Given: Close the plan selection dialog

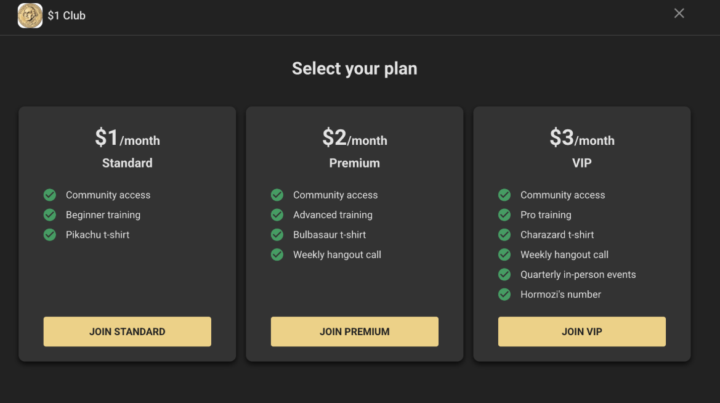Looking at the screenshot, I should click(679, 14).
